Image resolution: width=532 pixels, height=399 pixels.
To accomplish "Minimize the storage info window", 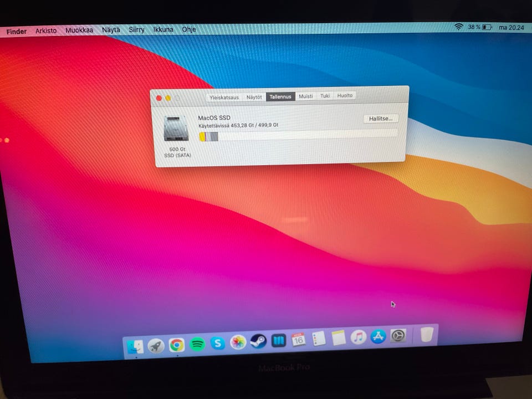I will (x=168, y=98).
